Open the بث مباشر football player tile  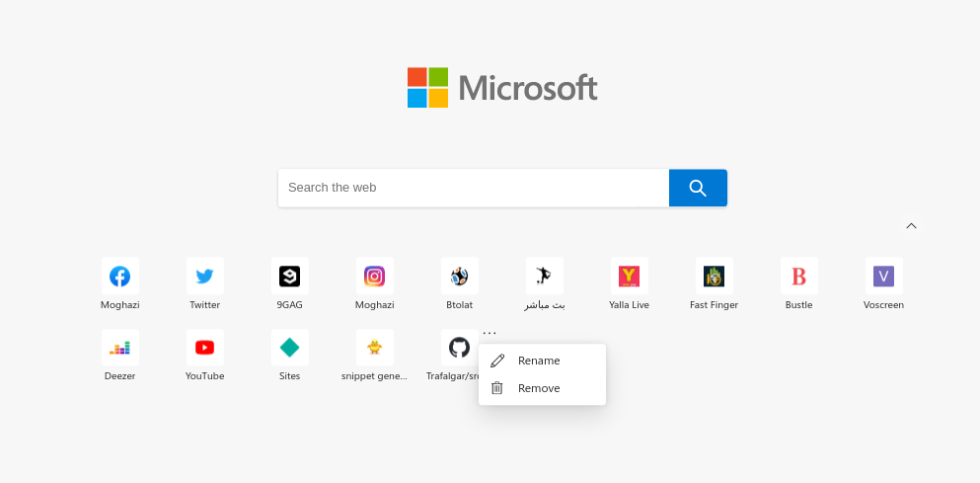(x=545, y=276)
